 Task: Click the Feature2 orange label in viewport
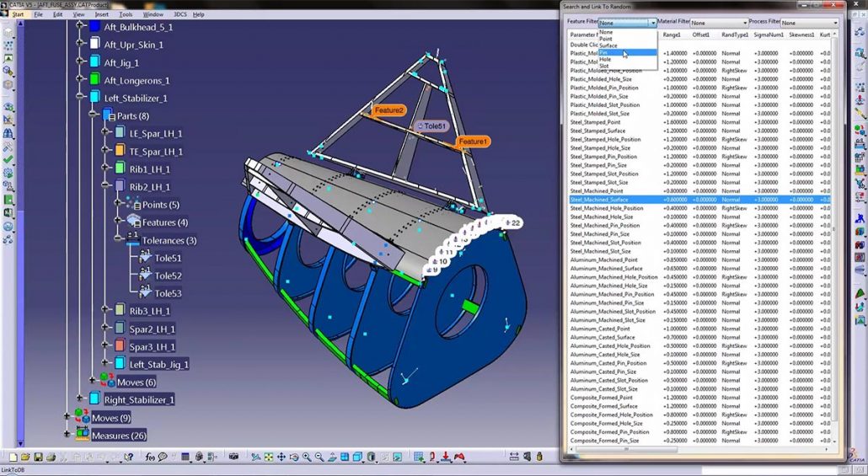388,110
